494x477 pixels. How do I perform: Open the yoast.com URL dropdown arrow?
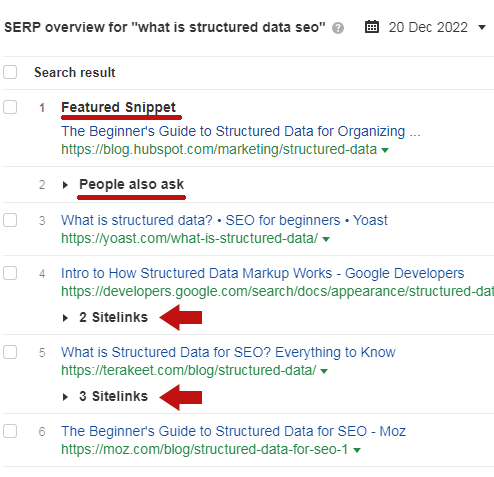point(326,239)
